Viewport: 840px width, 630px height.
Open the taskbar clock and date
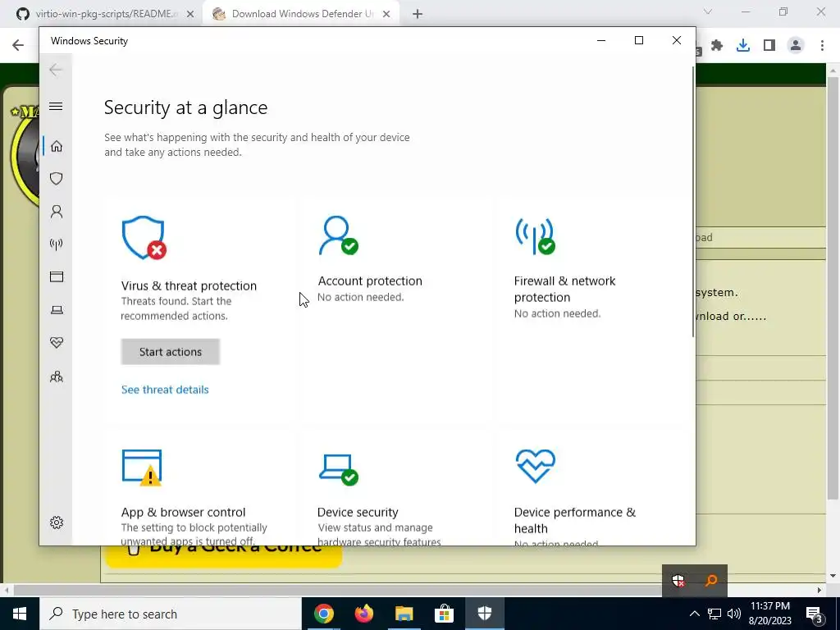click(x=769, y=614)
